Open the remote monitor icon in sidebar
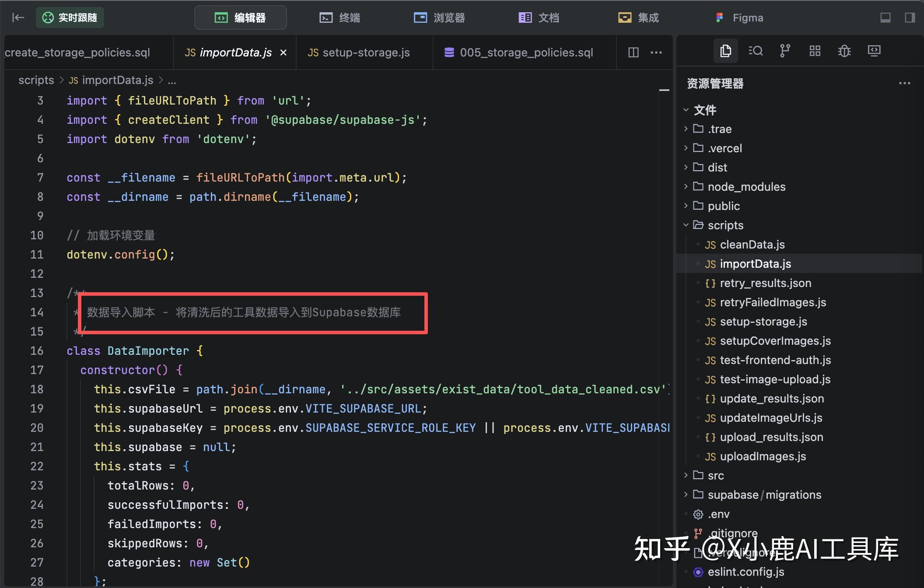 (874, 51)
